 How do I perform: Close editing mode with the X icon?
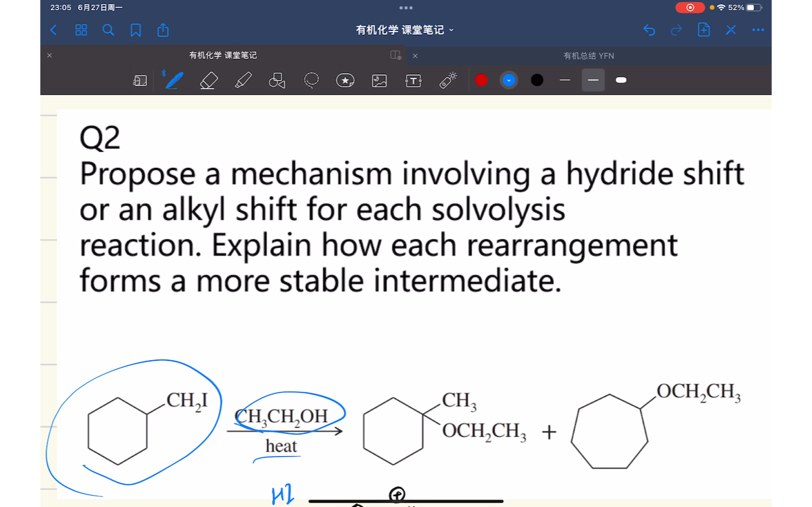(731, 30)
